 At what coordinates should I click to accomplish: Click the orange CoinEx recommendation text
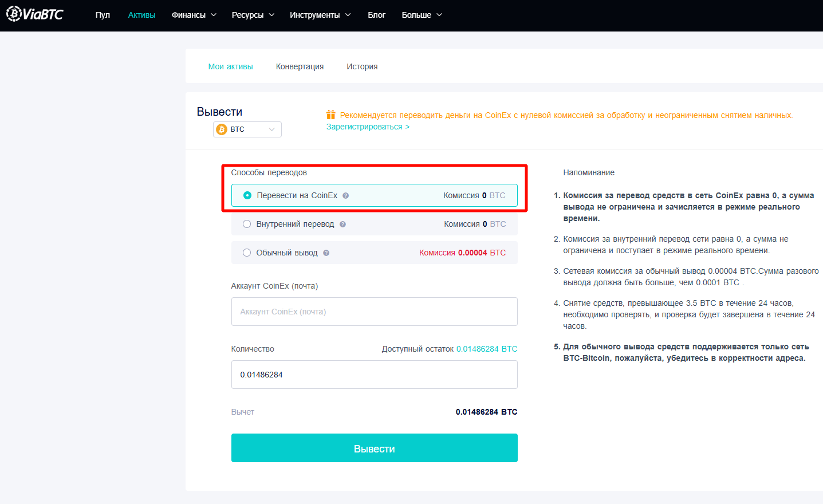[566, 115]
